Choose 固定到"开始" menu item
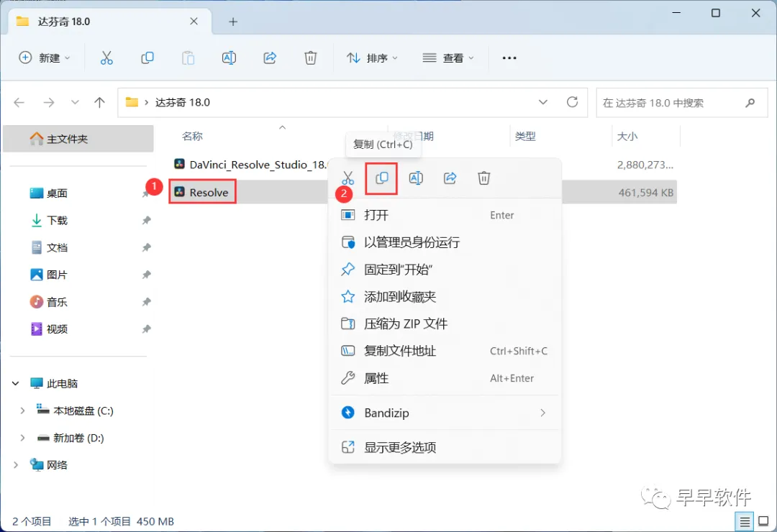This screenshot has height=532, width=777. point(445,270)
